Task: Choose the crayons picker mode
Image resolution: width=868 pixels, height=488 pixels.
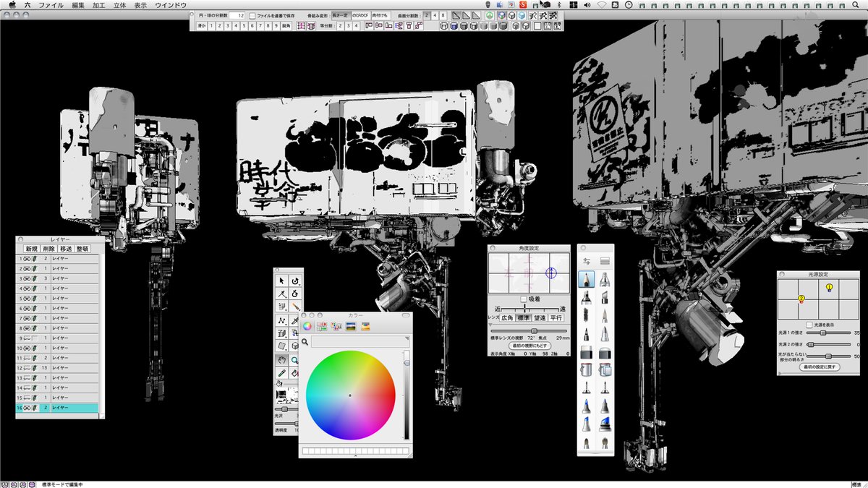Action: pos(365,326)
